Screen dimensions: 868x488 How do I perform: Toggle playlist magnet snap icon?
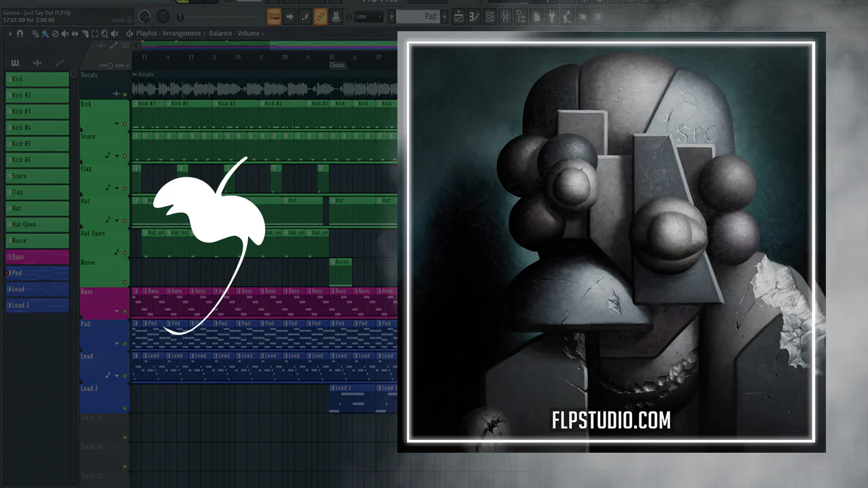click(x=20, y=33)
